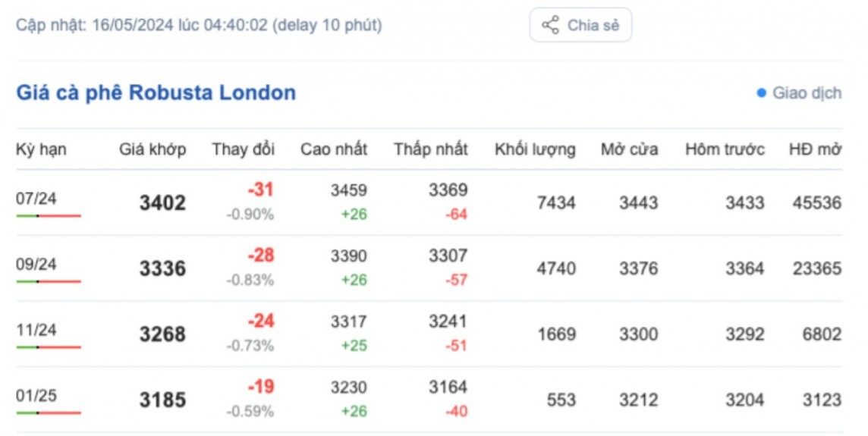This screenshot has height=436, width=868.
Task: Click the Cao nhất column header
Action: click(334, 149)
